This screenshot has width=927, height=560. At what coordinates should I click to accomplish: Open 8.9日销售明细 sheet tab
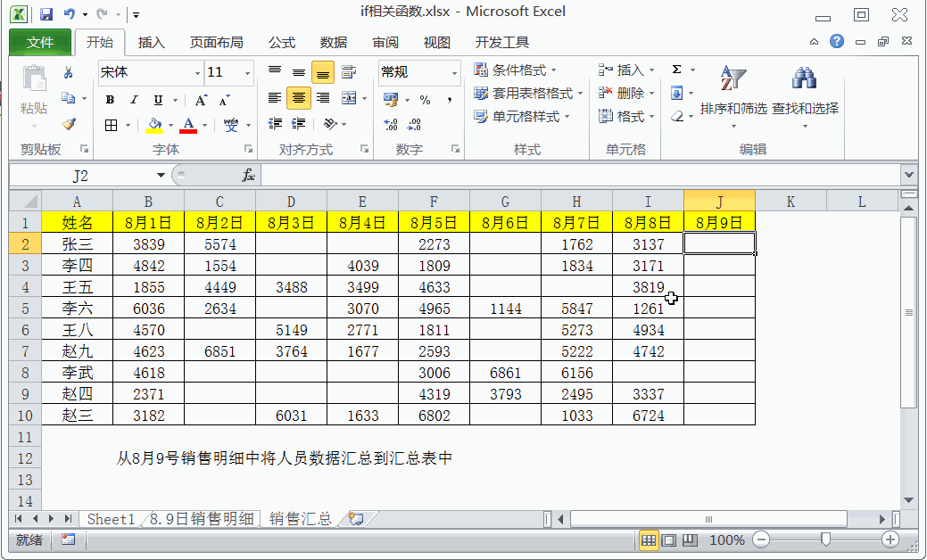pyautogui.click(x=201, y=519)
